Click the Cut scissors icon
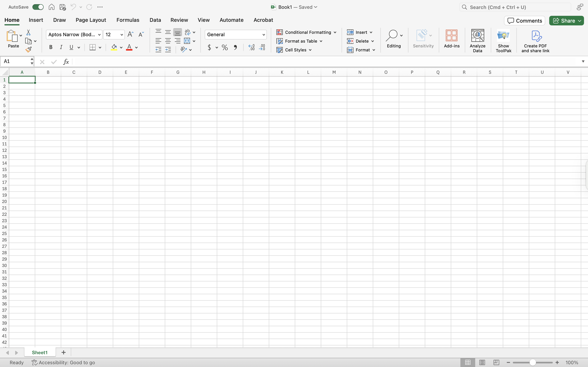This screenshot has width=588, height=367. pos(28,33)
